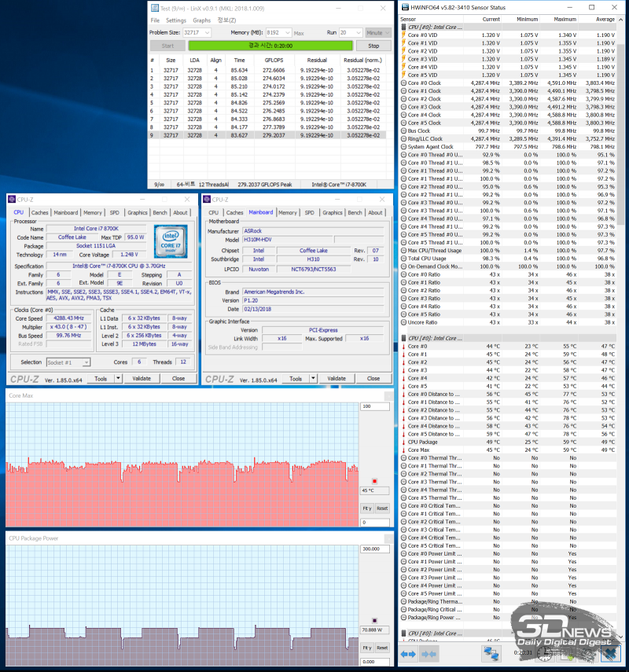Image resolution: width=629 pixels, height=672 pixels.
Task: Click the thermometer icon beside Core Max row
Action: tap(403, 450)
